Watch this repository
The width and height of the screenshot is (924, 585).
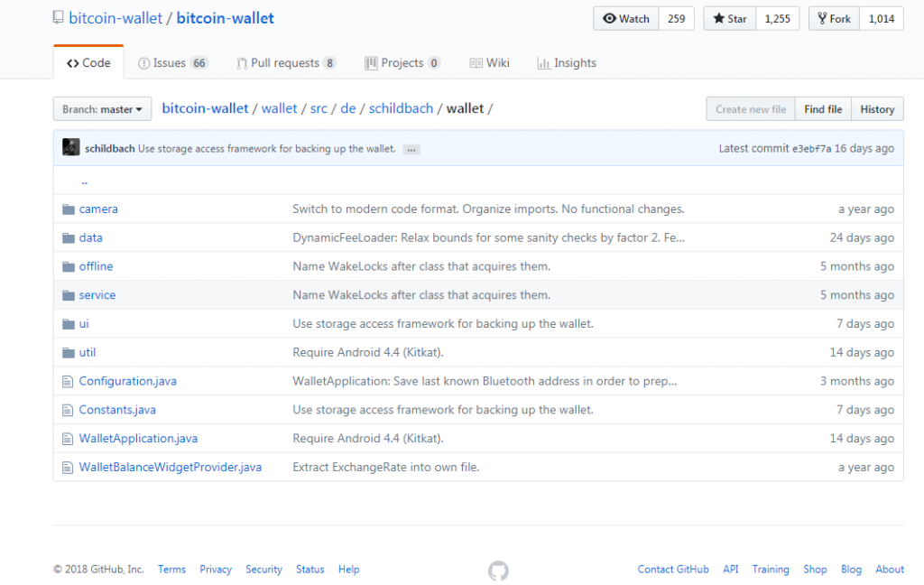coord(626,19)
